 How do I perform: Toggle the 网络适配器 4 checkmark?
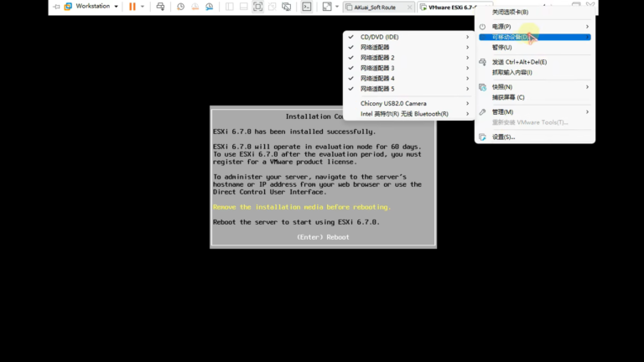click(x=351, y=79)
